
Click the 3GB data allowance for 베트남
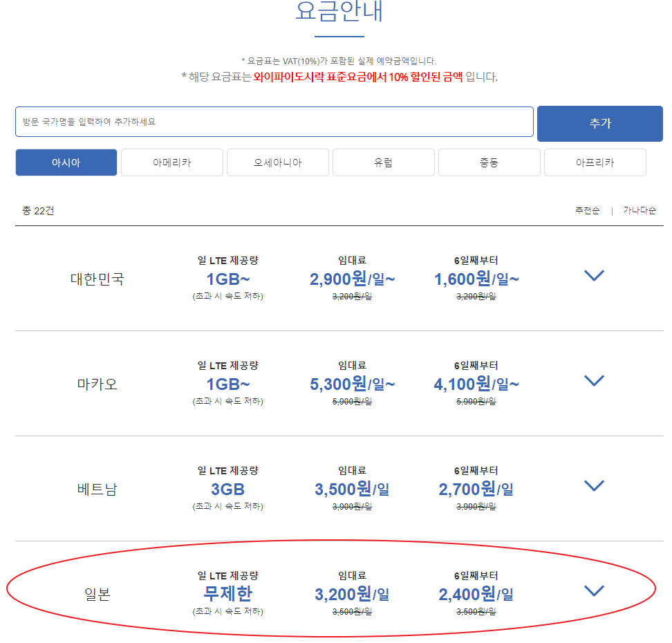pyautogui.click(x=228, y=489)
